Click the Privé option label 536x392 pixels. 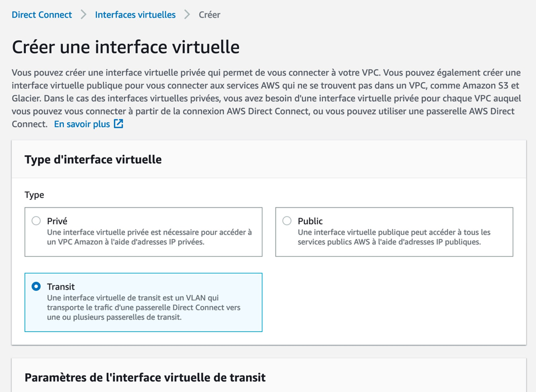pyautogui.click(x=57, y=221)
